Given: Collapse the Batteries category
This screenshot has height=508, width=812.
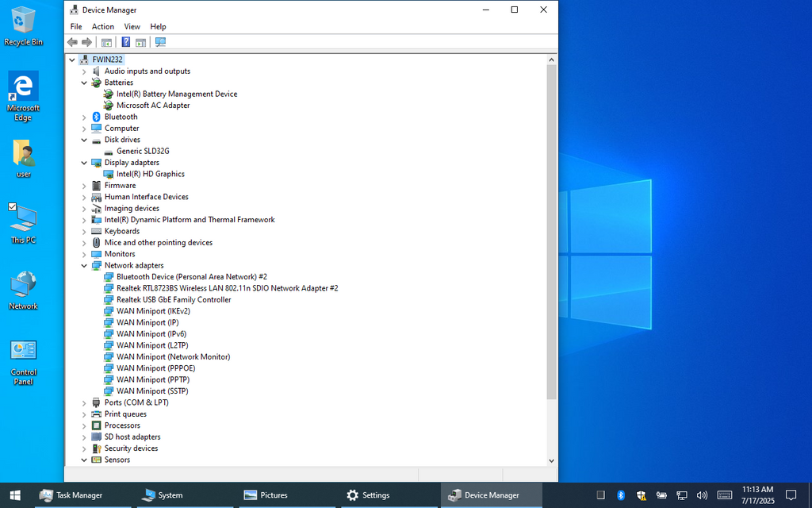Looking at the screenshot, I should pyautogui.click(x=84, y=83).
